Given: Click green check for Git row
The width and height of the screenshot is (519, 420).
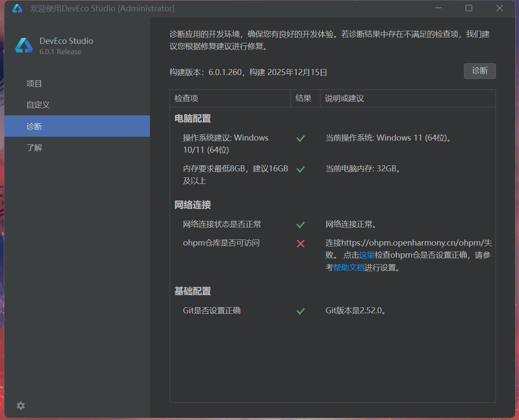Looking at the screenshot, I should [x=300, y=311].
